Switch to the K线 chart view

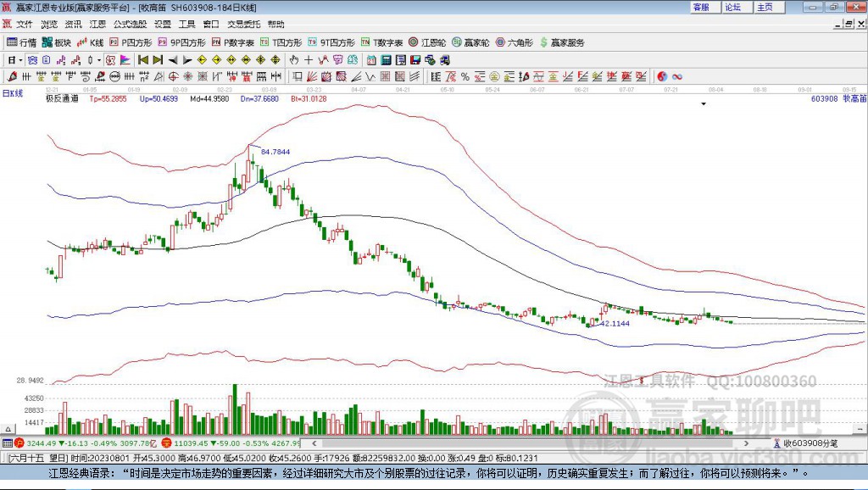(91, 42)
